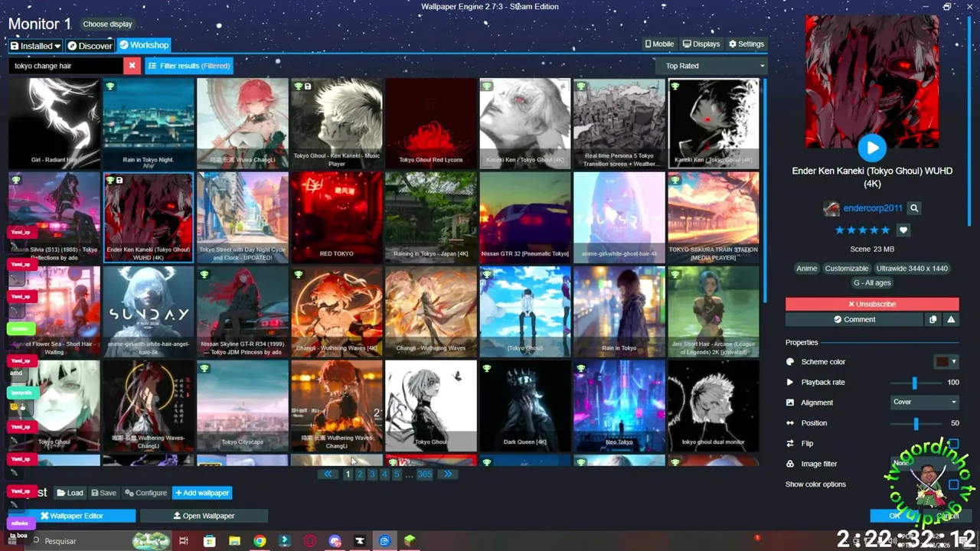Click the Save playlist button
The width and height of the screenshot is (980, 551).
click(103, 493)
